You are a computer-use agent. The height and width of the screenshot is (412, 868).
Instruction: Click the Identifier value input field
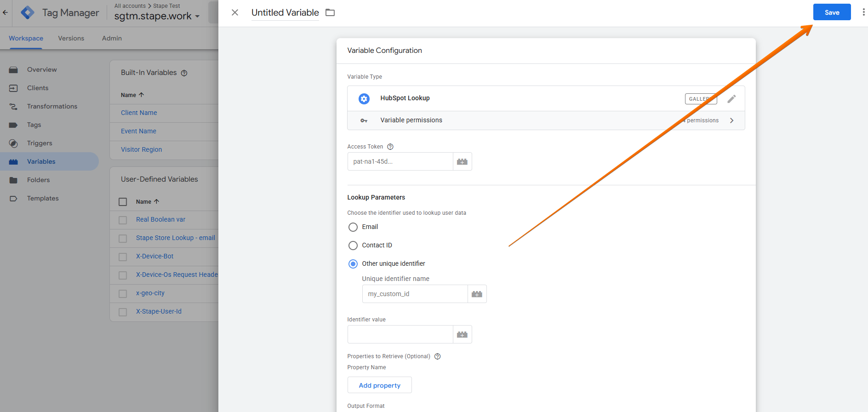(x=400, y=334)
